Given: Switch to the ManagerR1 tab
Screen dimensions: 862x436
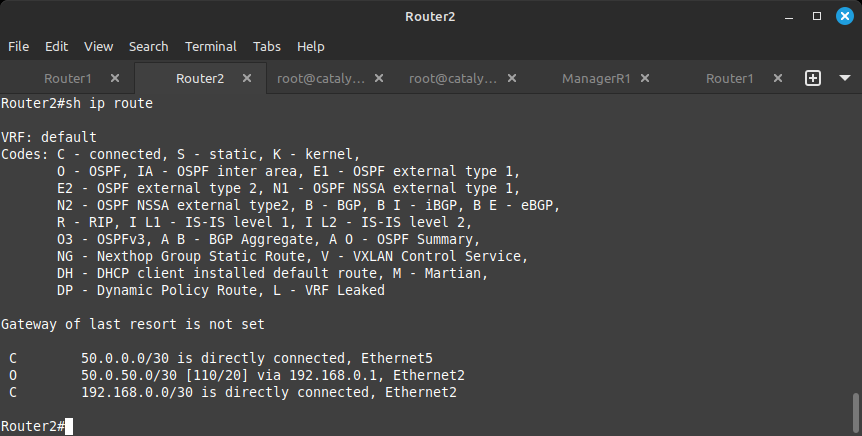Looking at the screenshot, I should coord(596,78).
